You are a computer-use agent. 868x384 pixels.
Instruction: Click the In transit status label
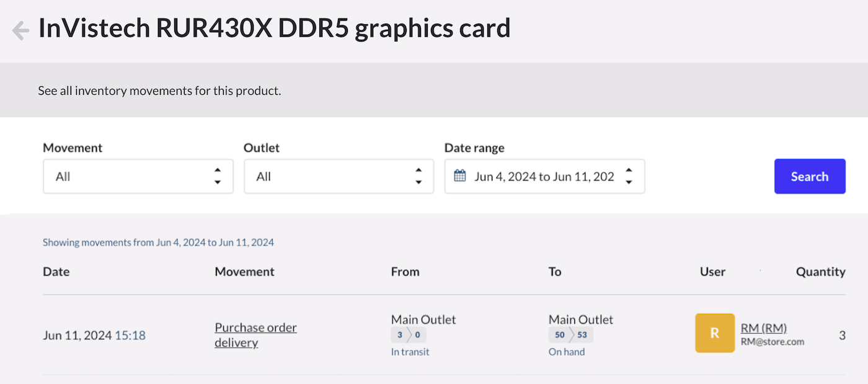pyautogui.click(x=410, y=352)
